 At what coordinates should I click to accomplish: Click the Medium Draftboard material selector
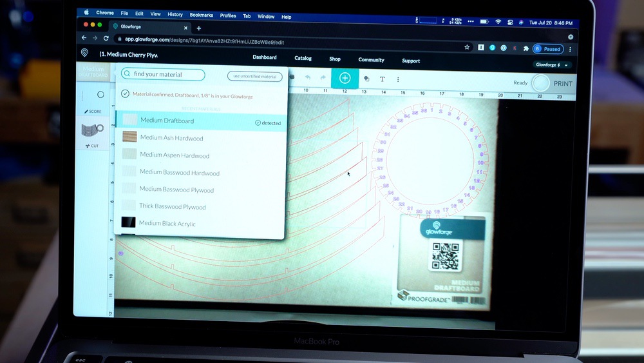click(x=93, y=72)
